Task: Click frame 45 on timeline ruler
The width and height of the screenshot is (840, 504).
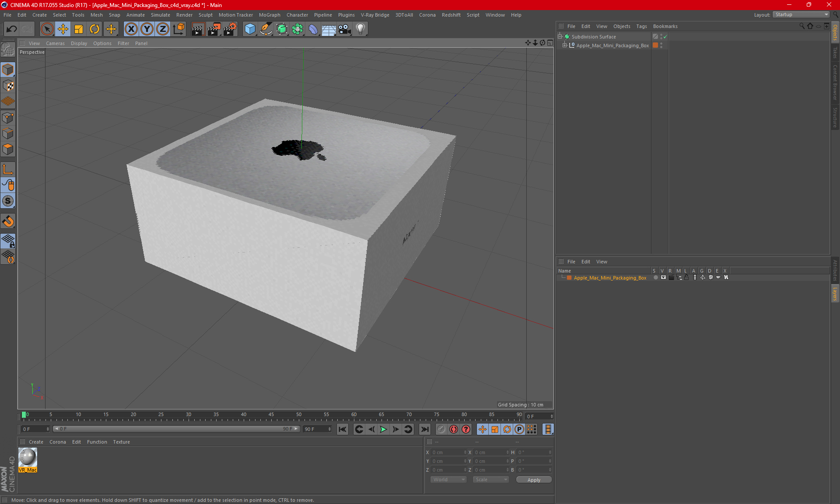Action: coord(271,415)
